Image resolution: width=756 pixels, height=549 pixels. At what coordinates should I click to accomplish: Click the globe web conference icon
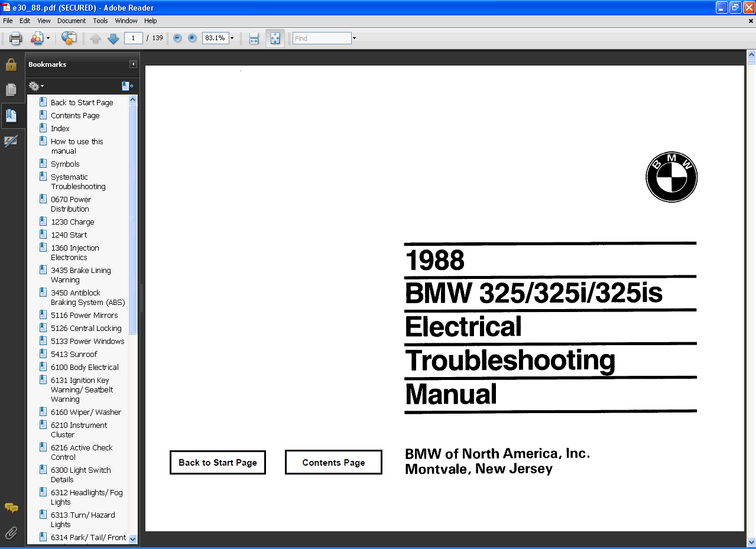69,38
